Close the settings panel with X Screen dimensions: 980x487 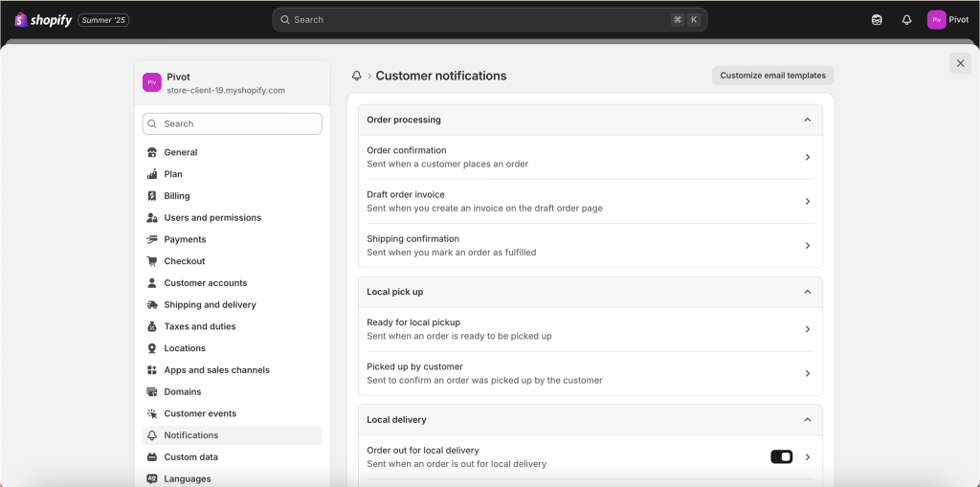(961, 63)
